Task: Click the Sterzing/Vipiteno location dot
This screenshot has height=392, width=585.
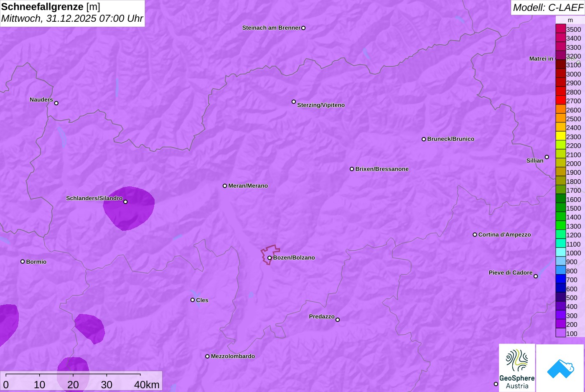Action: pyautogui.click(x=294, y=102)
